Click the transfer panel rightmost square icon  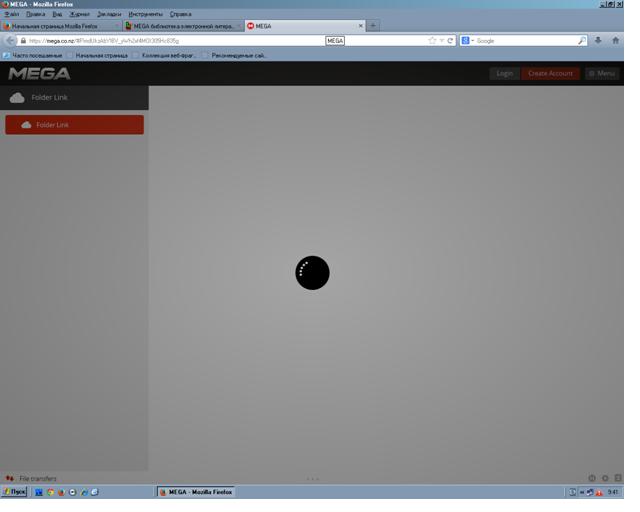tap(618, 478)
